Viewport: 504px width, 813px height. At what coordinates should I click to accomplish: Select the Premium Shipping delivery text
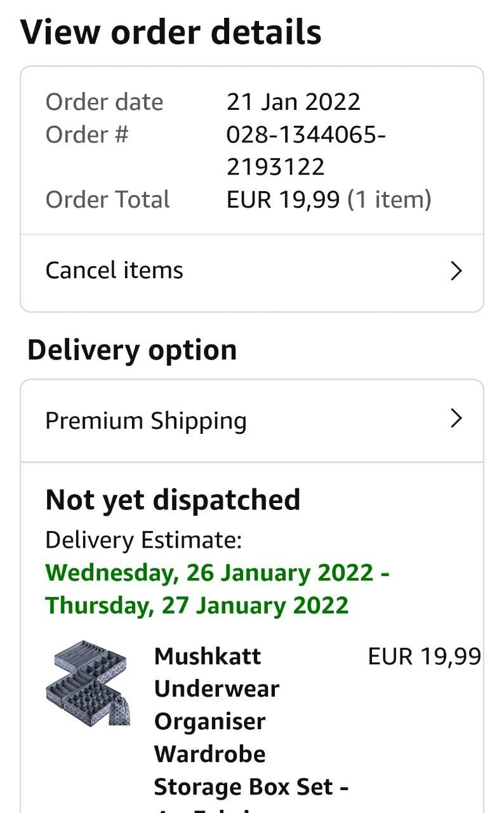point(146,420)
